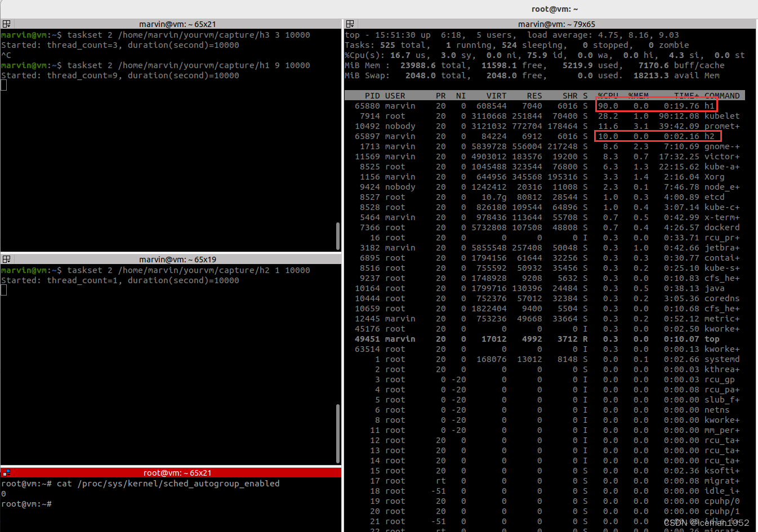Select the red 'root@vm: ~ 65x21' title bar

171,472
